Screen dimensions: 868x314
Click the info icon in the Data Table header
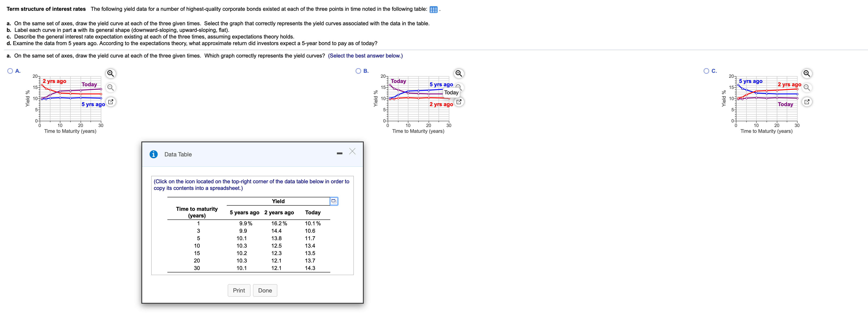coord(154,154)
